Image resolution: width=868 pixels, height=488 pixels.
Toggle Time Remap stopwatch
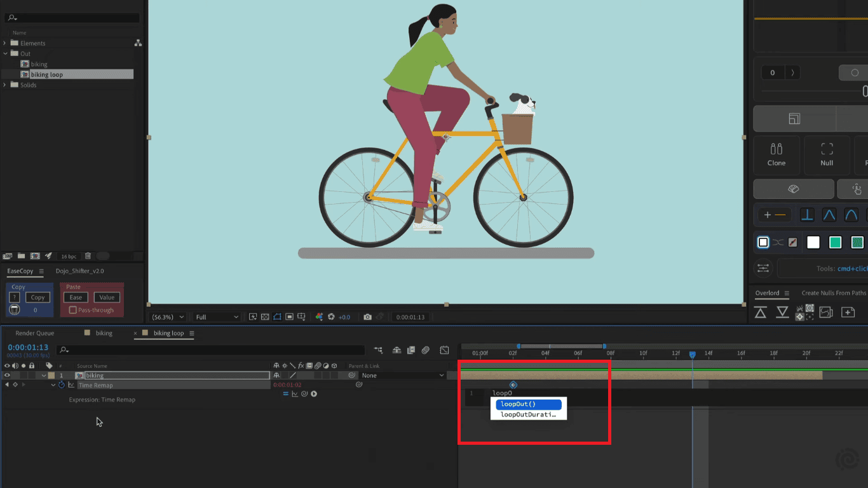click(x=61, y=384)
